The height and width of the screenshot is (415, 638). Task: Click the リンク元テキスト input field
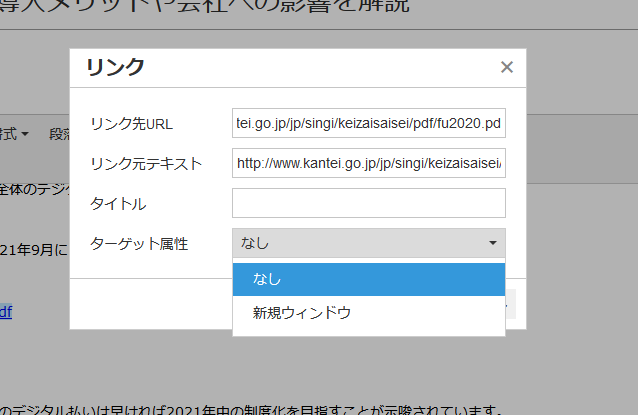pos(368,163)
